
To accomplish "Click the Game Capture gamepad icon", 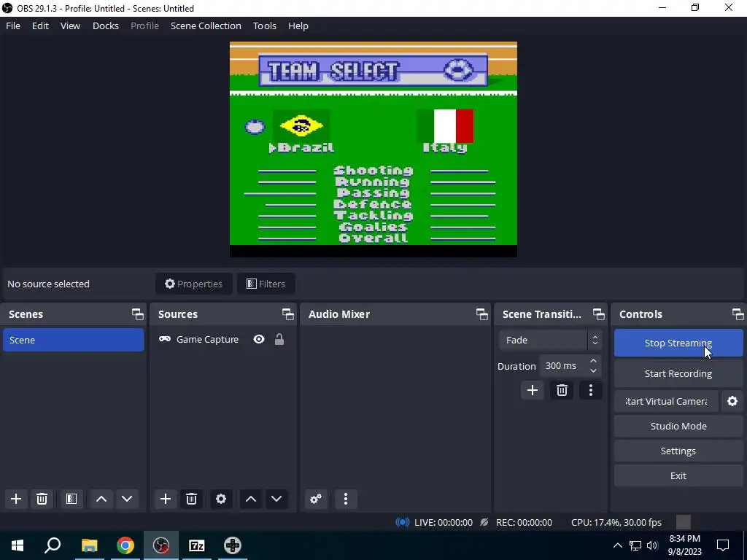I will coord(165,339).
